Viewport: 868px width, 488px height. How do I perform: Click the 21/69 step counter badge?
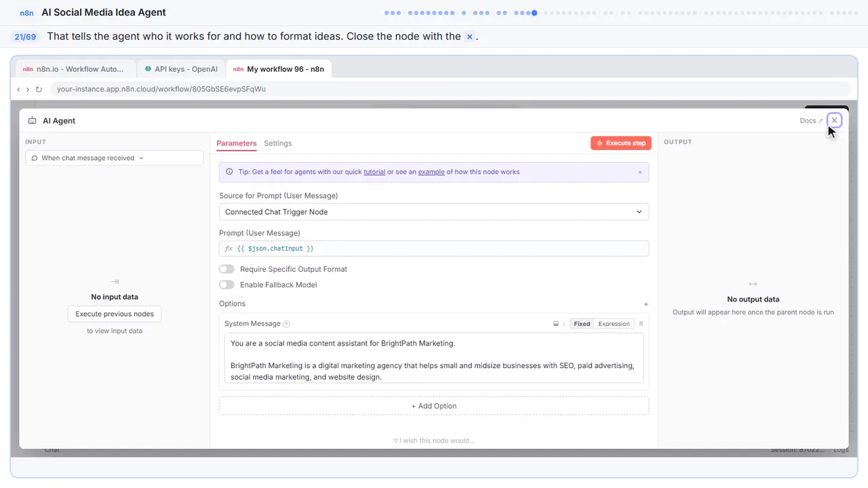(x=26, y=37)
